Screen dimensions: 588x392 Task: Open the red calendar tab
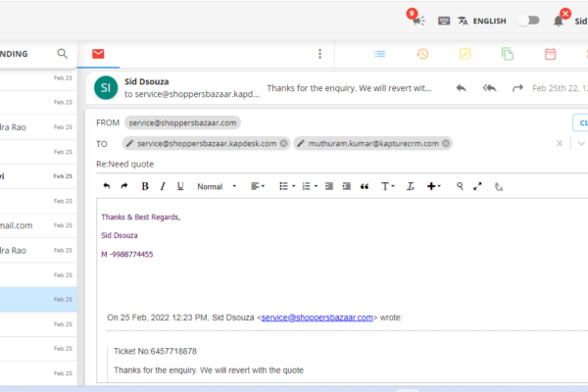point(550,54)
